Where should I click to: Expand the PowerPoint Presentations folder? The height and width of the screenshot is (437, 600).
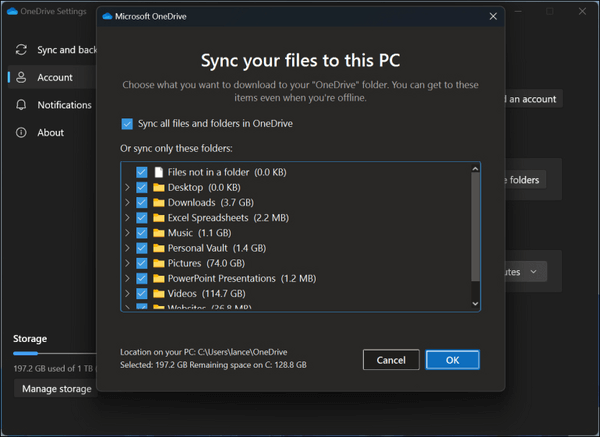127,278
